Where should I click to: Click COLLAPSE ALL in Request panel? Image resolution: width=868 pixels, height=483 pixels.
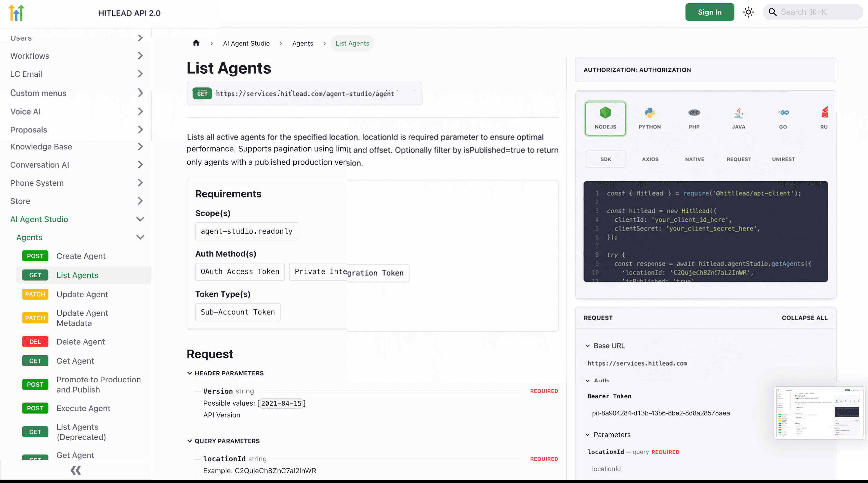coord(805,318)
